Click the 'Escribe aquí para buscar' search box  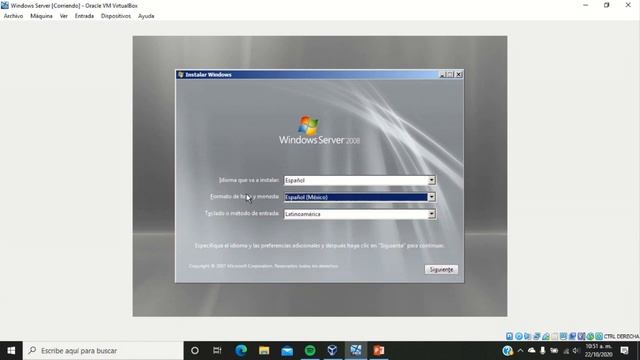(103, 351)
